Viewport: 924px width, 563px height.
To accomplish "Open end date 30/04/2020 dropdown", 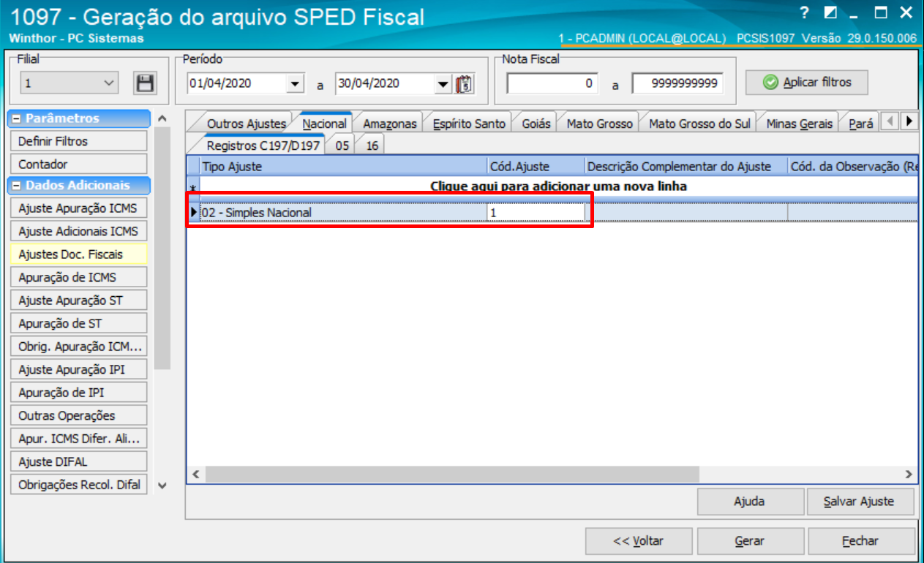I will pos(443,84).
